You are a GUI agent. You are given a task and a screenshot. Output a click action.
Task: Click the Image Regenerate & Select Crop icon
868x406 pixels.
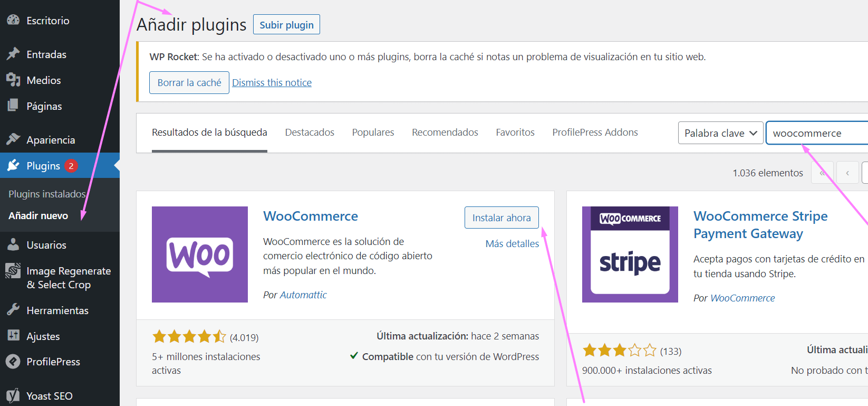[13, 271]
